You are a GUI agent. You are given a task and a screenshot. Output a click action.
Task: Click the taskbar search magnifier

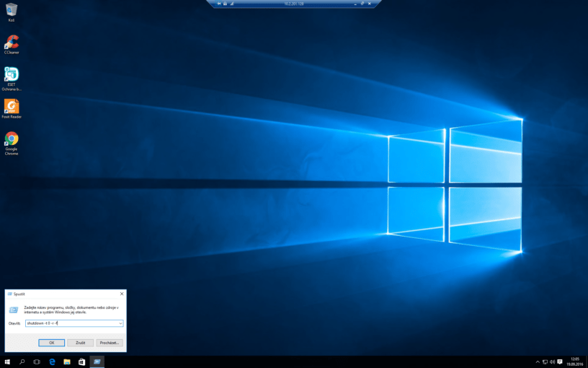(22, 362)
